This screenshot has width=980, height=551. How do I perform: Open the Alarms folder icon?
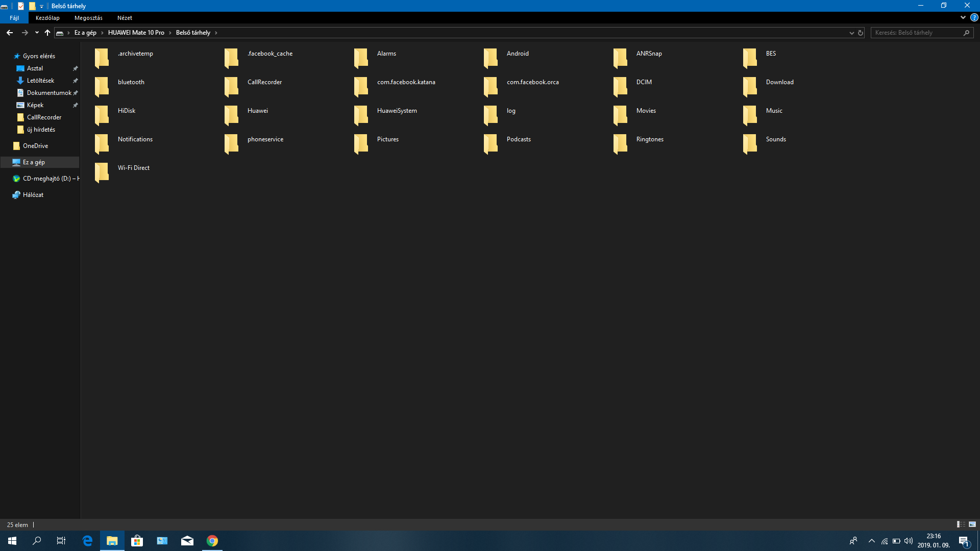361,58
